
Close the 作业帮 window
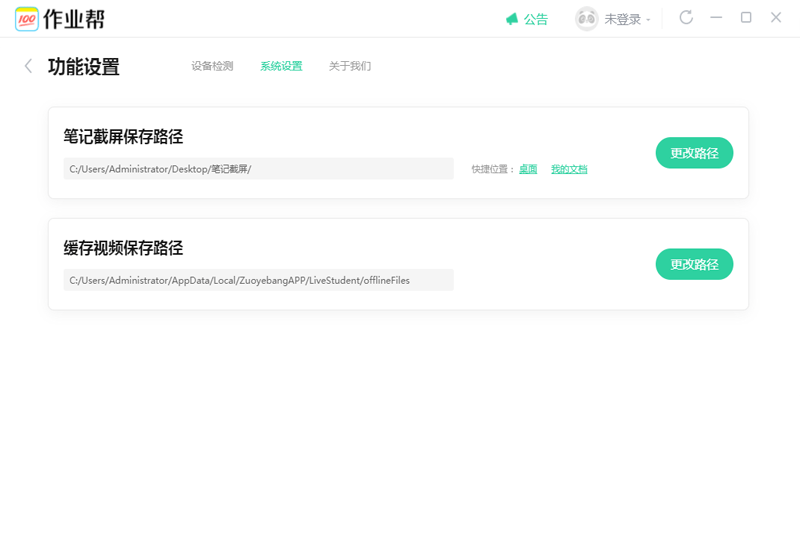[776, 18]
